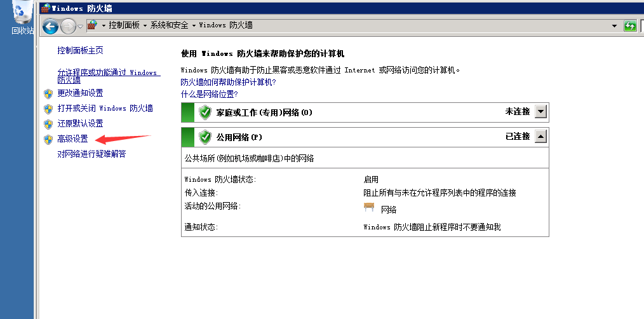The width and height of the screenshot is (644, 319).
Task: Select 系统和安全 in the address breadcrumb
Action: [x=169, y=25]
